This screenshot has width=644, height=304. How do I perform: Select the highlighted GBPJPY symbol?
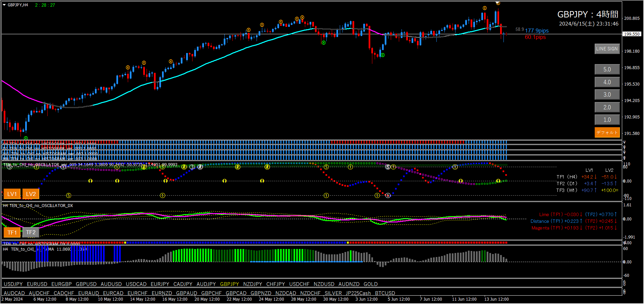230,284
